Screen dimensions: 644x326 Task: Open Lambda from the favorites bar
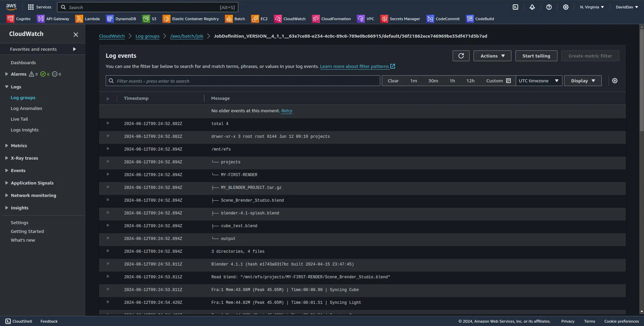point(88,19)
